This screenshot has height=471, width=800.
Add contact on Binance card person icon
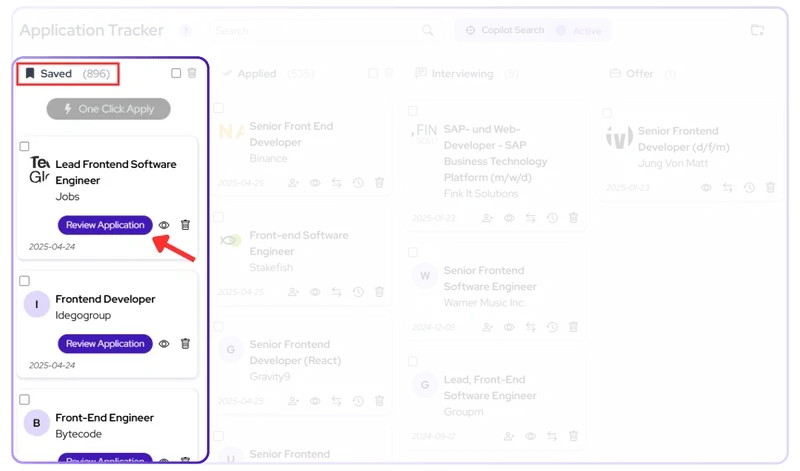293,183
